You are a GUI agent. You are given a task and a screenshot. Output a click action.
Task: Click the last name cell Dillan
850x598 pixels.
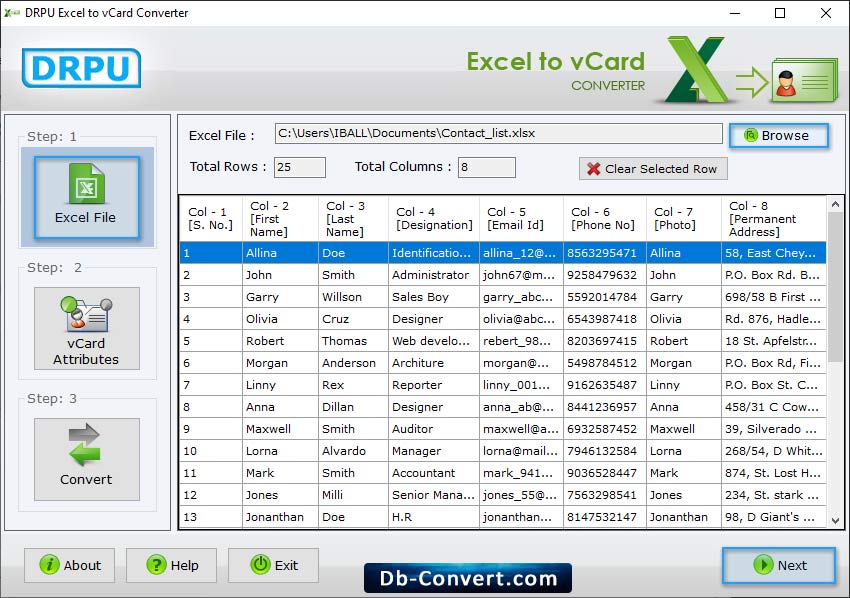353,407
